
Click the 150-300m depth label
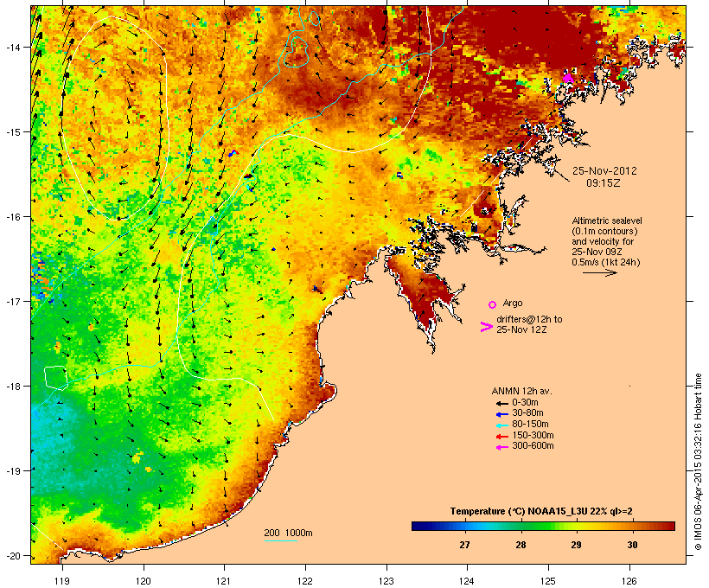[x=533, y=435]
